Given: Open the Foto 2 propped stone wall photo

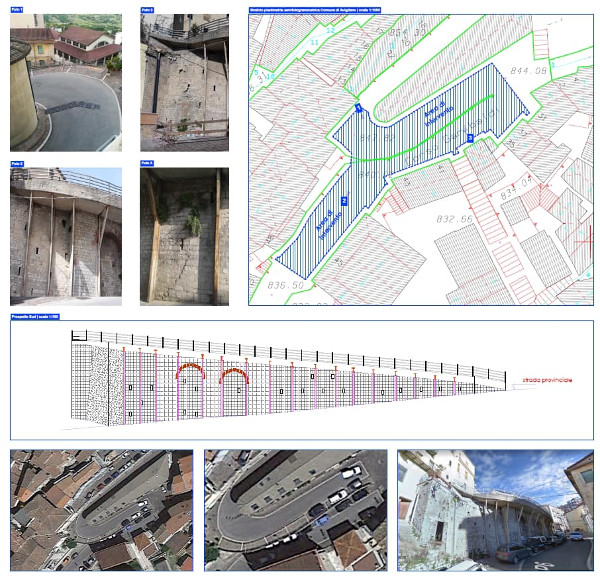Looking at the screenshot, I should pos(66,236).
